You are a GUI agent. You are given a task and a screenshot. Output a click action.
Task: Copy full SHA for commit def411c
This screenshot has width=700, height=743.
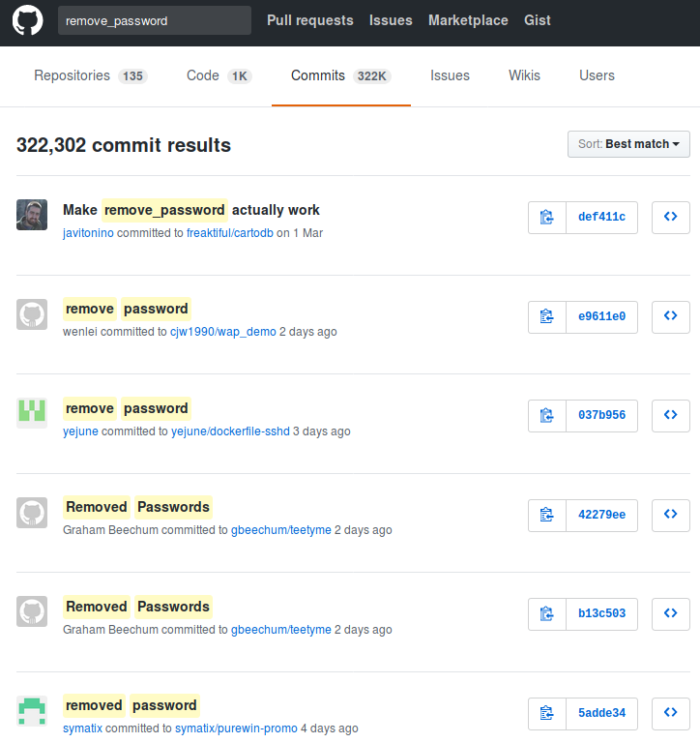547,218
